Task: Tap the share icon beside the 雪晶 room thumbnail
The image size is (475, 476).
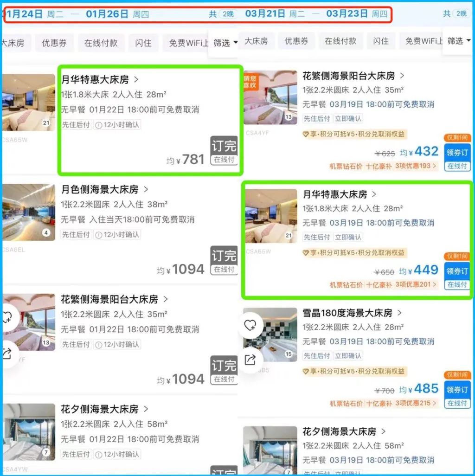Action: 250,360
